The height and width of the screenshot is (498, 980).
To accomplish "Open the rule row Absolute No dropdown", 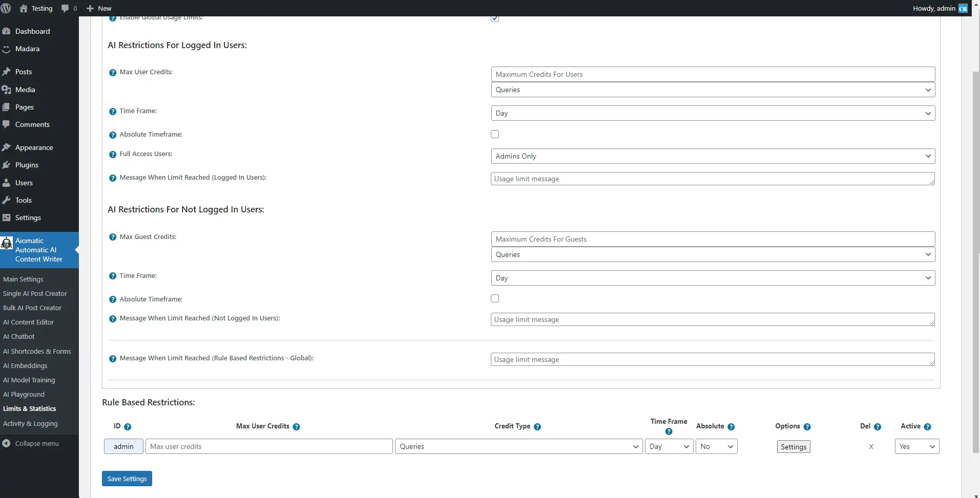I will coord(717,446).
